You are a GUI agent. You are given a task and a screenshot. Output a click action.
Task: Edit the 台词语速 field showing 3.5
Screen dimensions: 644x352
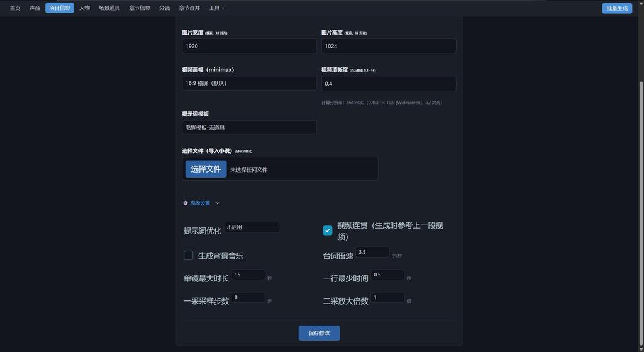(372, 252)
